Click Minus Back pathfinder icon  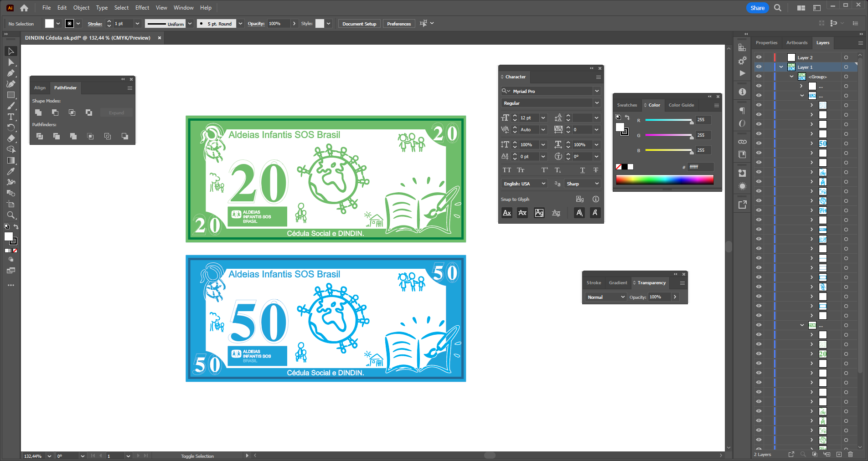(x=124, y=136)
